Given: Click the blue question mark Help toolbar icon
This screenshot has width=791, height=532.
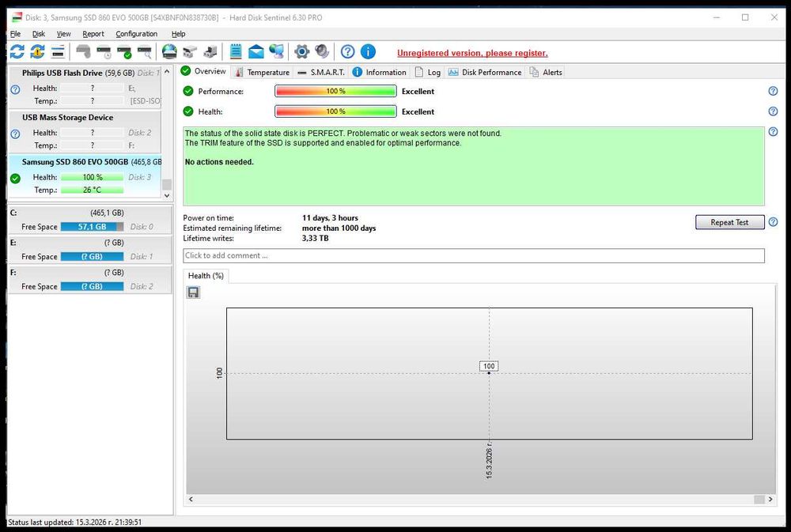Looking at the screenshot, I should pos(347,51).
